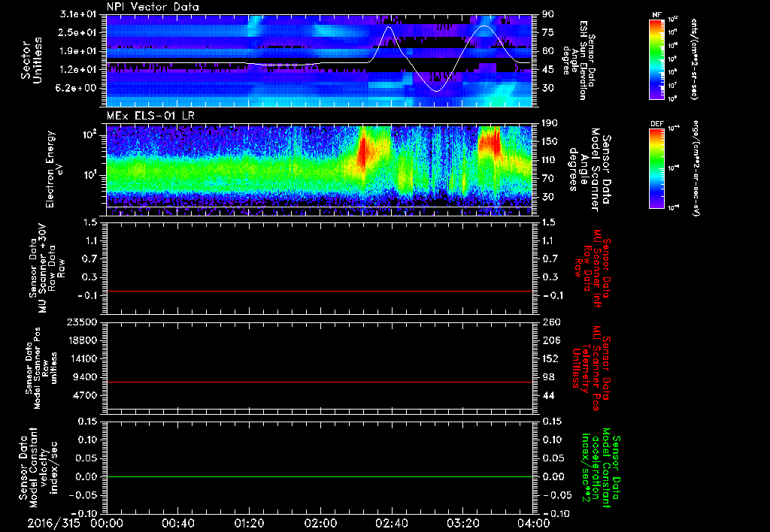Click the 75 degree sun elevation tick

point(548,32)
